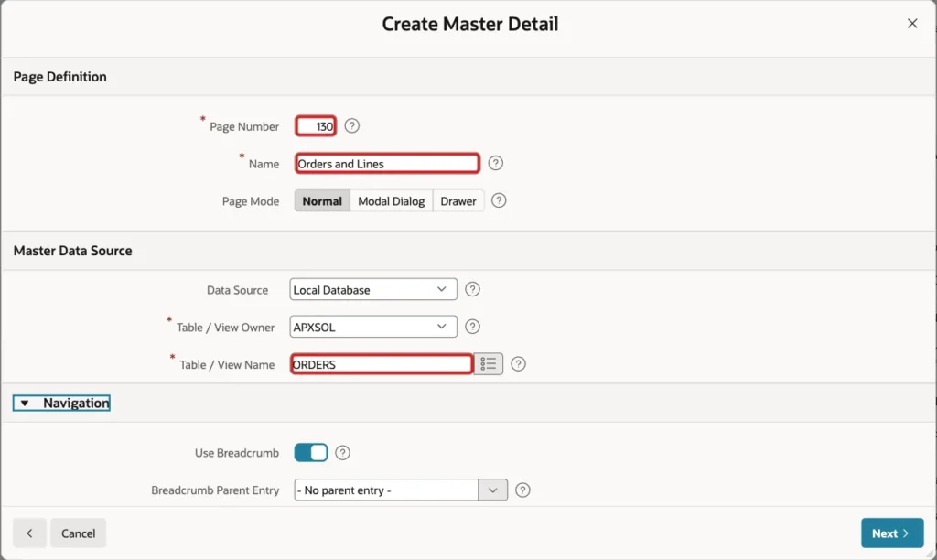Click the Page Number input field
Viewport: 937px width, 560px height.
[x=316, y=126]
